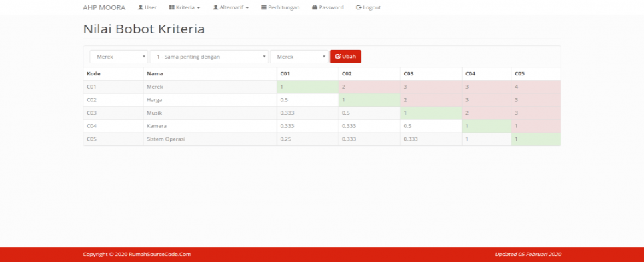
Task: Open the Perhitungan page
Action: [280, 7]
